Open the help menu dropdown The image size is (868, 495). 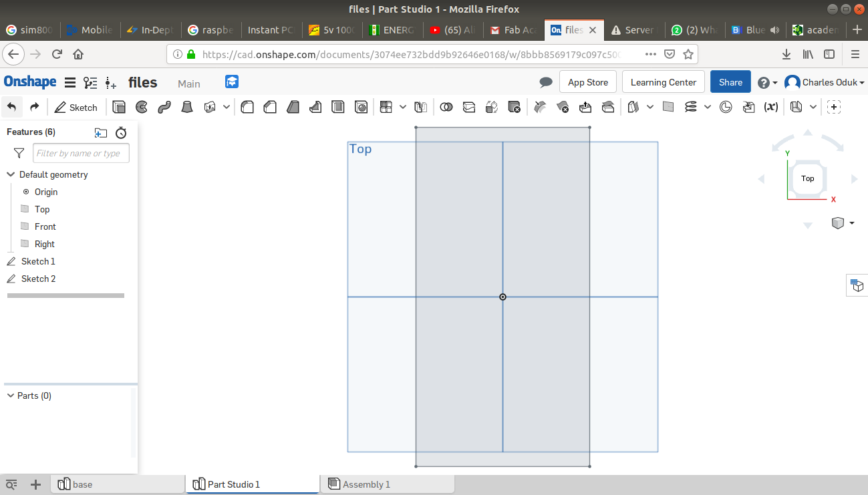point(768,83)
